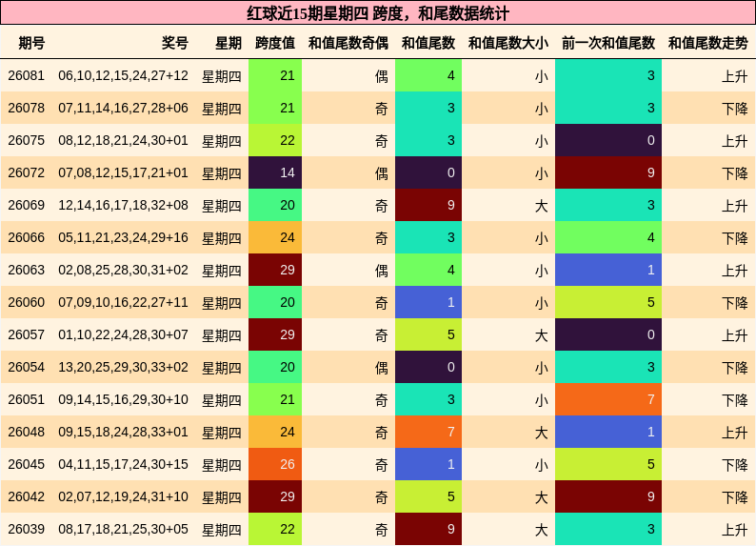756x546 pixels.
Task: Select period number 26066
Action: point(26,237)
